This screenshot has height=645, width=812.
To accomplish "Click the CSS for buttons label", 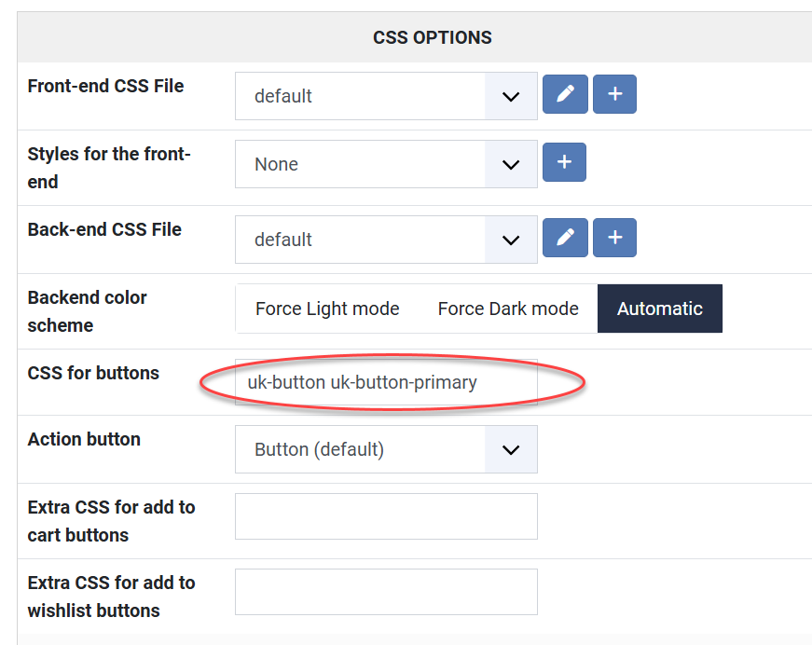I will 93,373.
